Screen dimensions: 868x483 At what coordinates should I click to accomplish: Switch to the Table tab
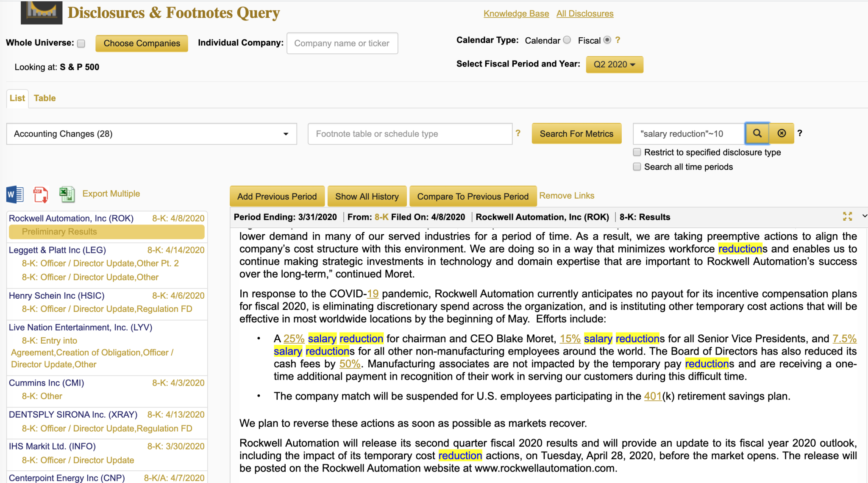coord(45,98)
